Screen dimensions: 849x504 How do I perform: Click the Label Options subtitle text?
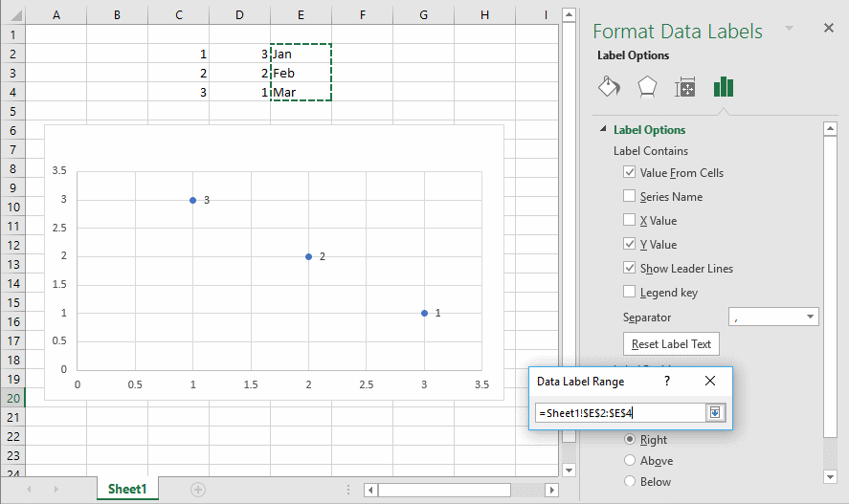633,55
